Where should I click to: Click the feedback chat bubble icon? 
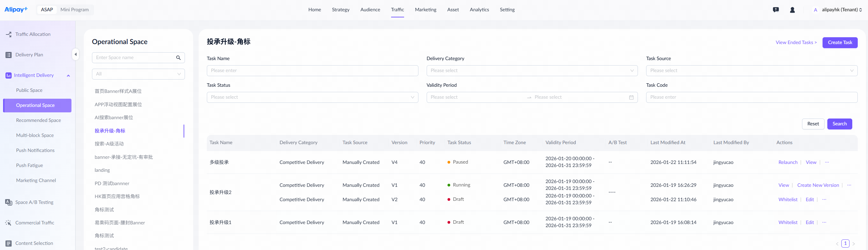[x=776, y=10]
